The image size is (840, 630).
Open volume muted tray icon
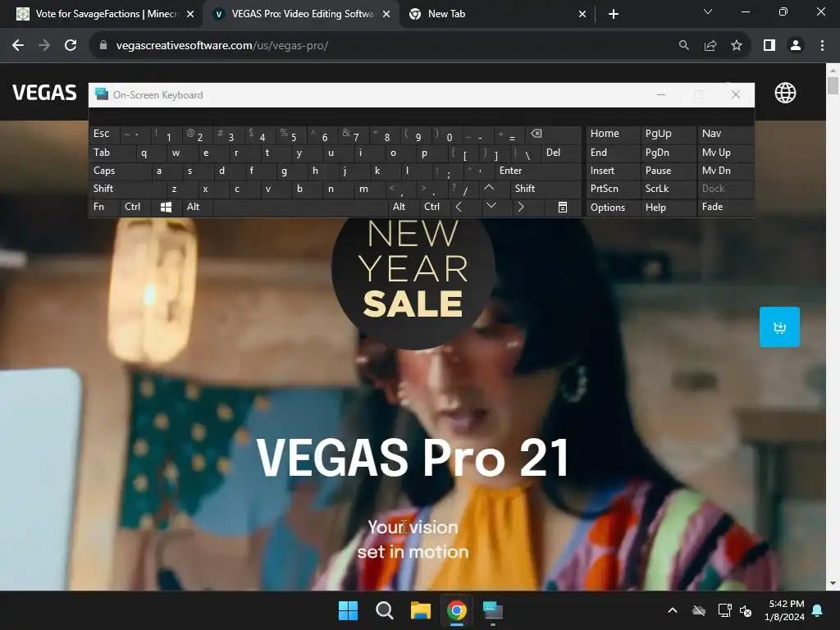coord(746,610)
